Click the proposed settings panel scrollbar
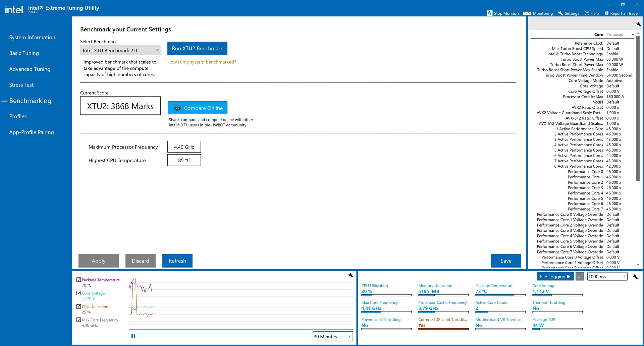Viewport: 644px width, 346px height. 638,108
